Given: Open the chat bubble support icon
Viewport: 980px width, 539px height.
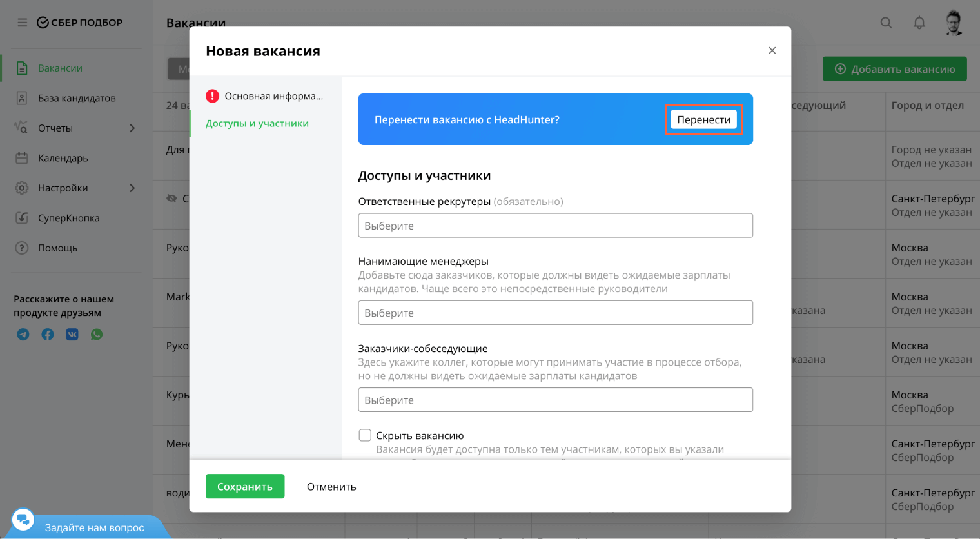Looking at the screenshot, I should [x=23, y=520].
